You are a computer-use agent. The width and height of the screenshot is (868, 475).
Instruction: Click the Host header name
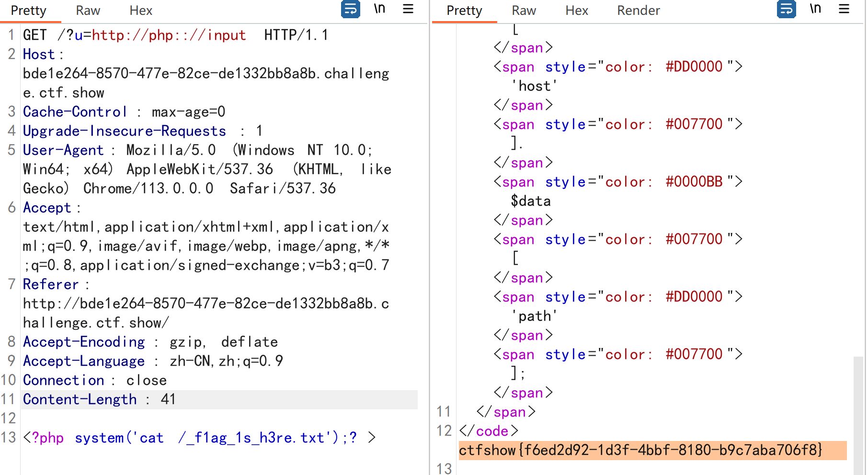tap(39, 55)
